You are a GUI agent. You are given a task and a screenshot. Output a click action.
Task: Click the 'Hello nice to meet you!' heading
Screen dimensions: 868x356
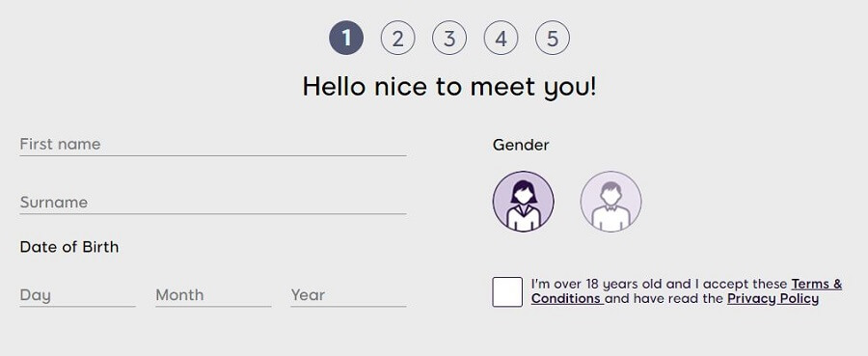[449, 87]
